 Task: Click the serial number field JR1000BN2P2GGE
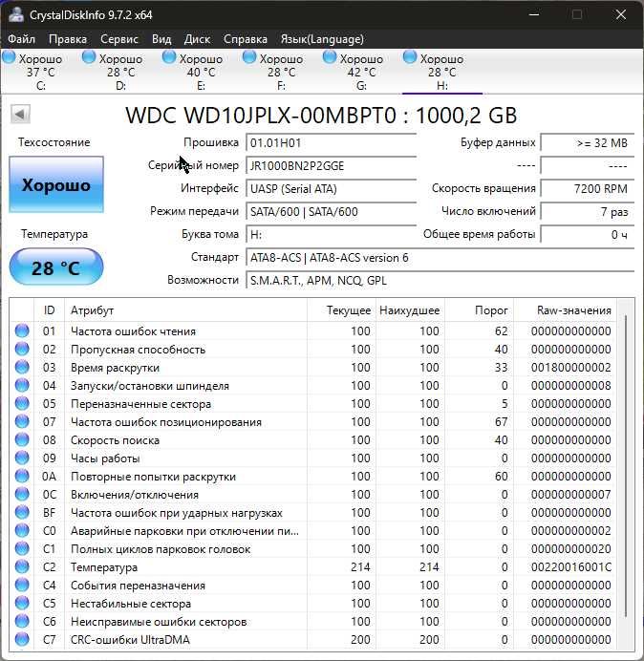pyautogui.click(x=331, y=165)
